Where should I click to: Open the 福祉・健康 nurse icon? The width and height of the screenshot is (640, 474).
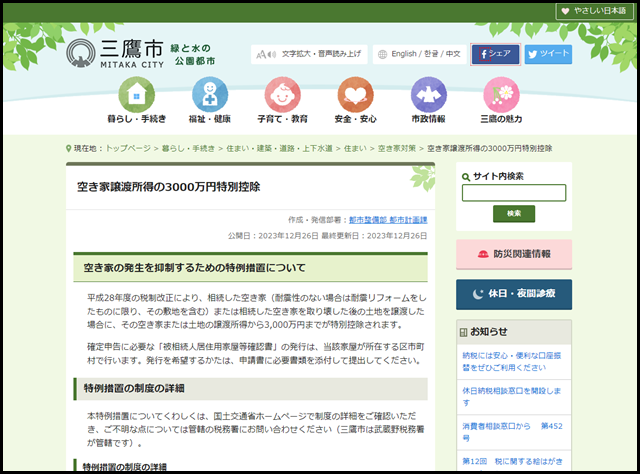pyautogui.click(x=210, y=95)
